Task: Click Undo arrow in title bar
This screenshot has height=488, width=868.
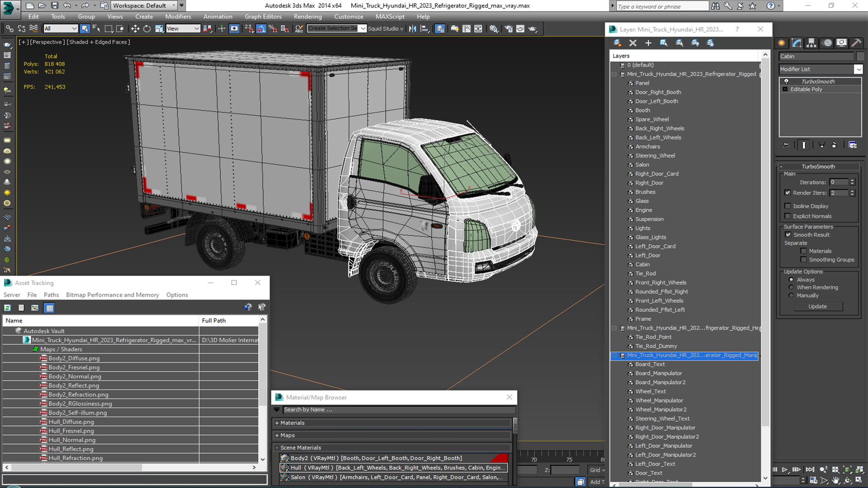Action: click(x=67, y=5)
